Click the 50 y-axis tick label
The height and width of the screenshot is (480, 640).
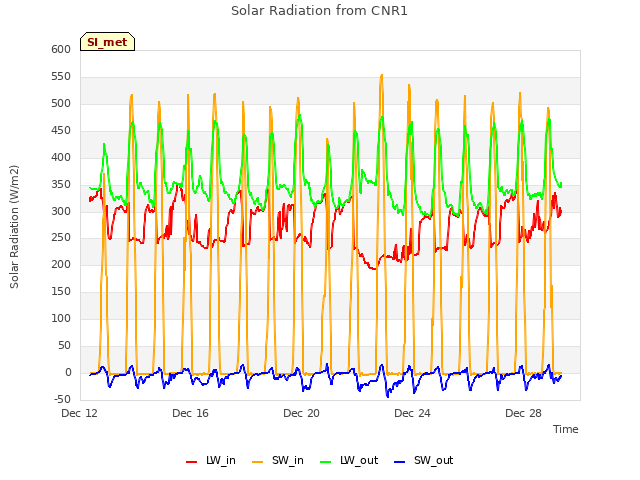64,345
